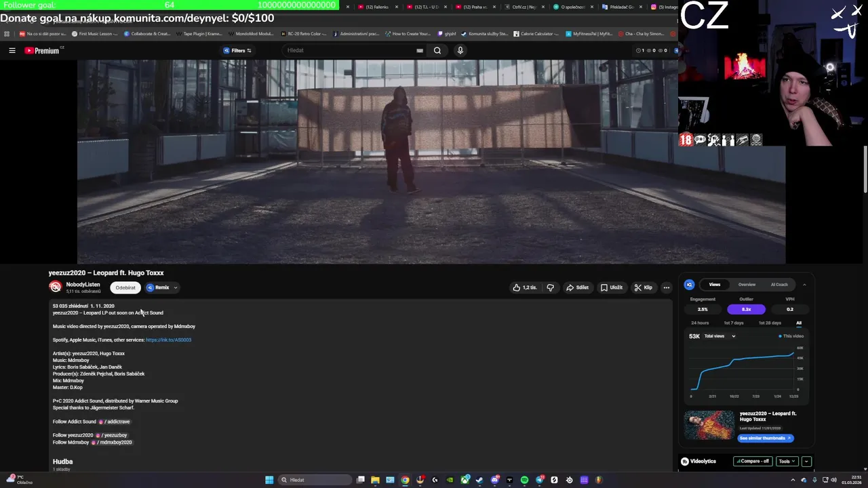Click the magnifier search button

coord(437,50)
